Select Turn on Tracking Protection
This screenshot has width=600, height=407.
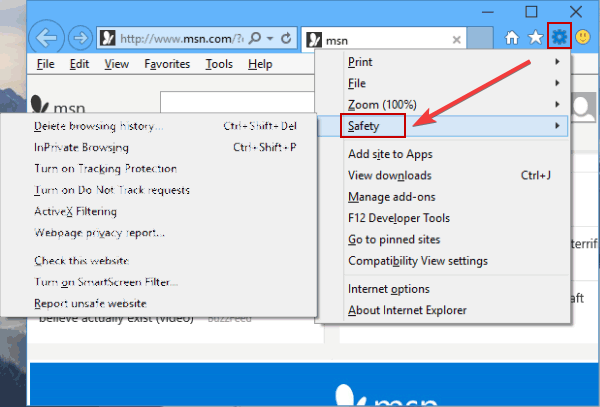159,169
